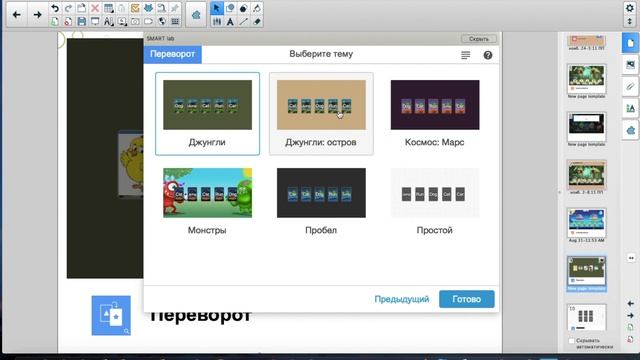640x360 pixels.
Task: Open the highlighted page thumbnail's menu arrow
Action: (x=602, y=260)
